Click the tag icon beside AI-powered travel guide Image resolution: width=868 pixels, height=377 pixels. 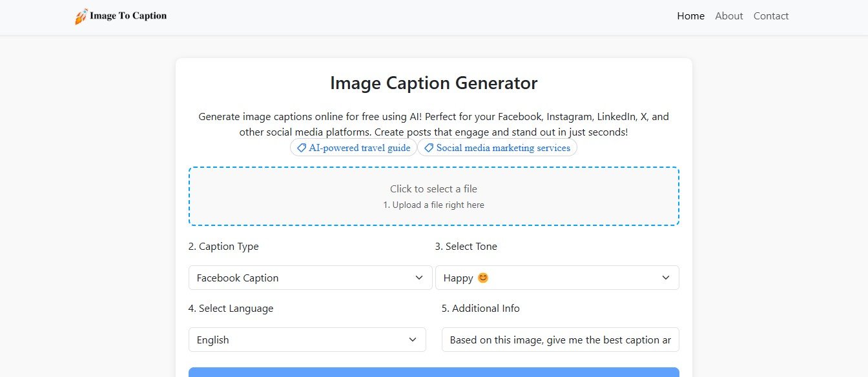point(301,147)
